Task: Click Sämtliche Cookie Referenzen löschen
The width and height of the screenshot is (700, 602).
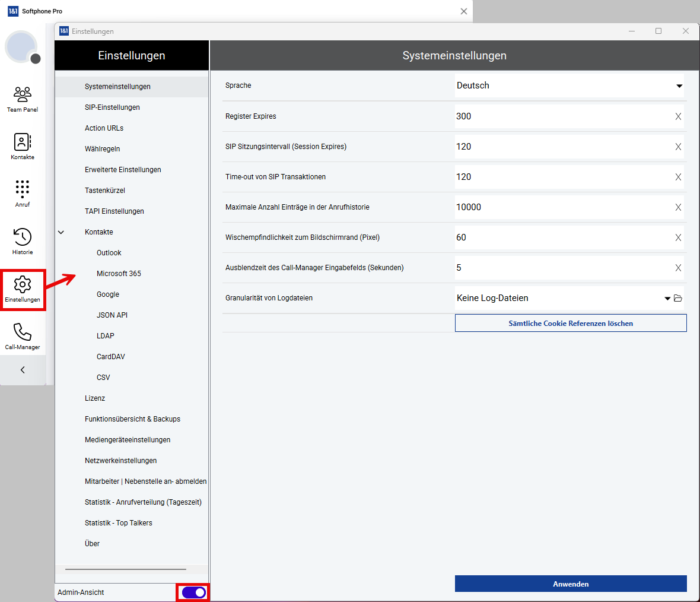Action: [x=570, y=323]
